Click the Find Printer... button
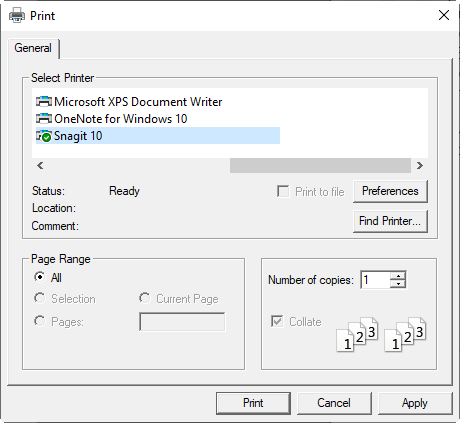Image resolution: width=460 pixels, height=423 pixels. (390, 221)
